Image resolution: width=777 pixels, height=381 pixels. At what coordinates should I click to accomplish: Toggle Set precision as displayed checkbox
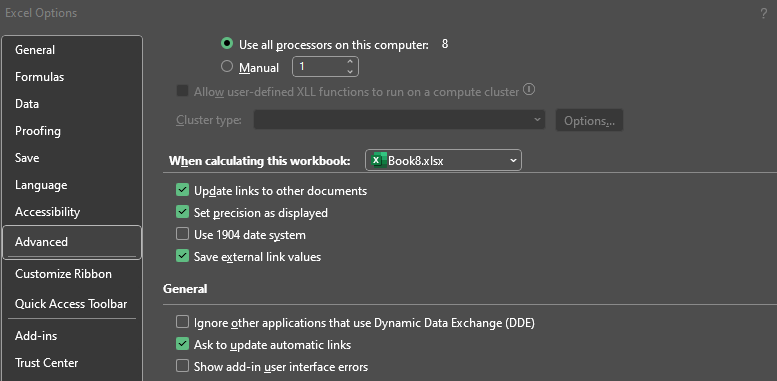point(182,212)
